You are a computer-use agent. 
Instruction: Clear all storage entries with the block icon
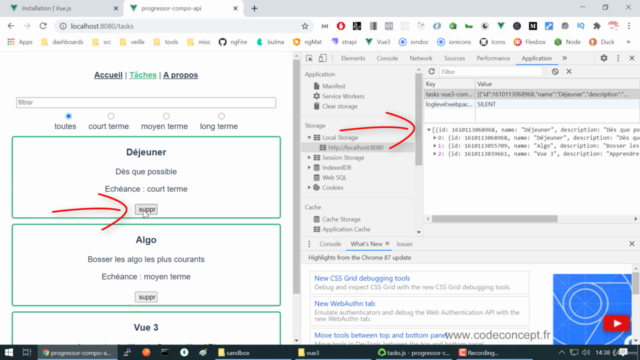point(555,71)
